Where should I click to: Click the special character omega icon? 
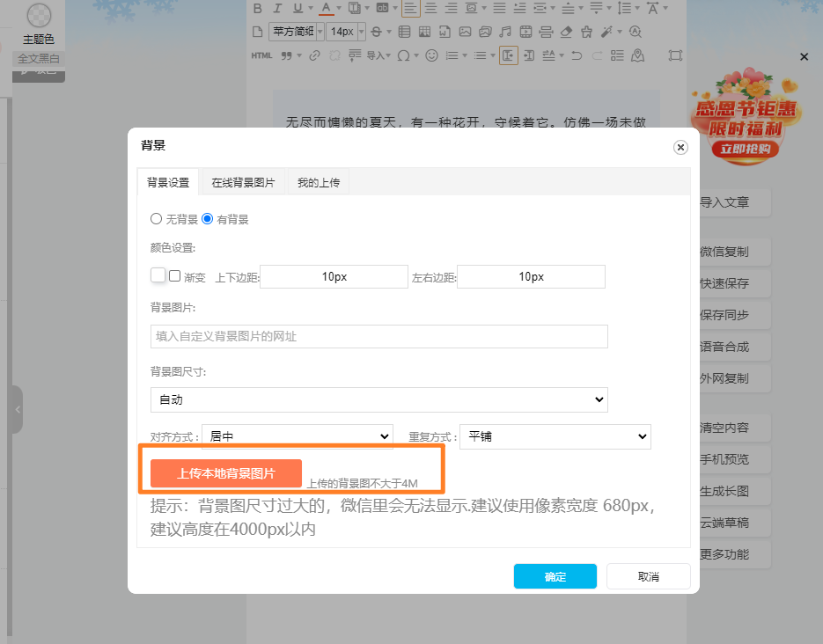point(403,55)
